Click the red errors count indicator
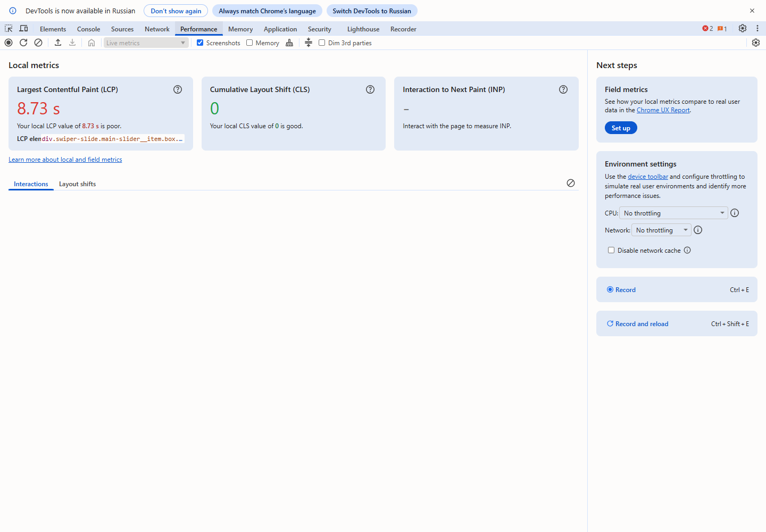 (x=707, y=29)
